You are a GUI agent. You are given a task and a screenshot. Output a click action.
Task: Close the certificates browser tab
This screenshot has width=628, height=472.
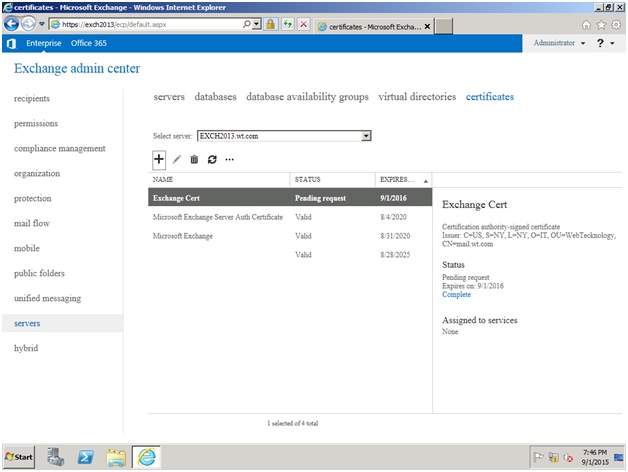(x=427, y=26)
